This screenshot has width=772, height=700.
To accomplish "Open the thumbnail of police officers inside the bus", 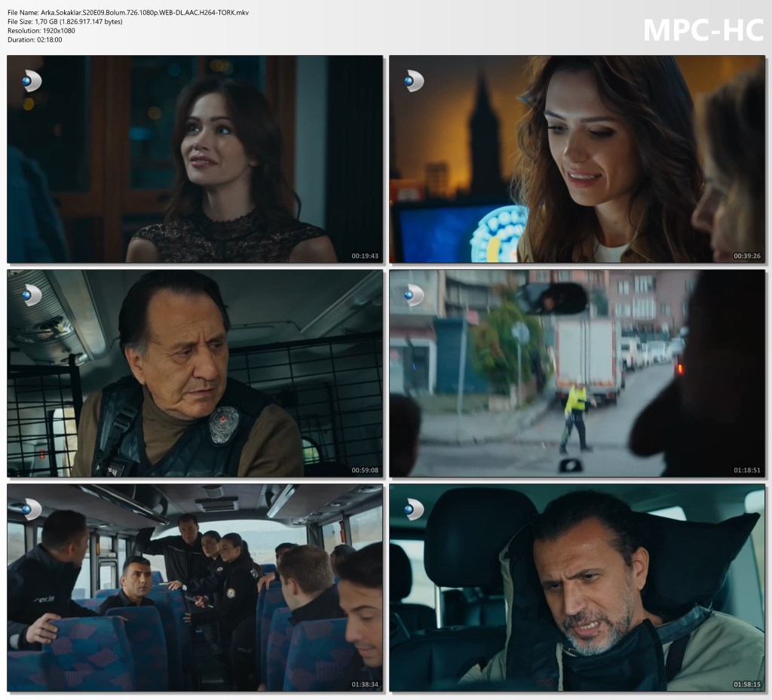I will [195, 588].
